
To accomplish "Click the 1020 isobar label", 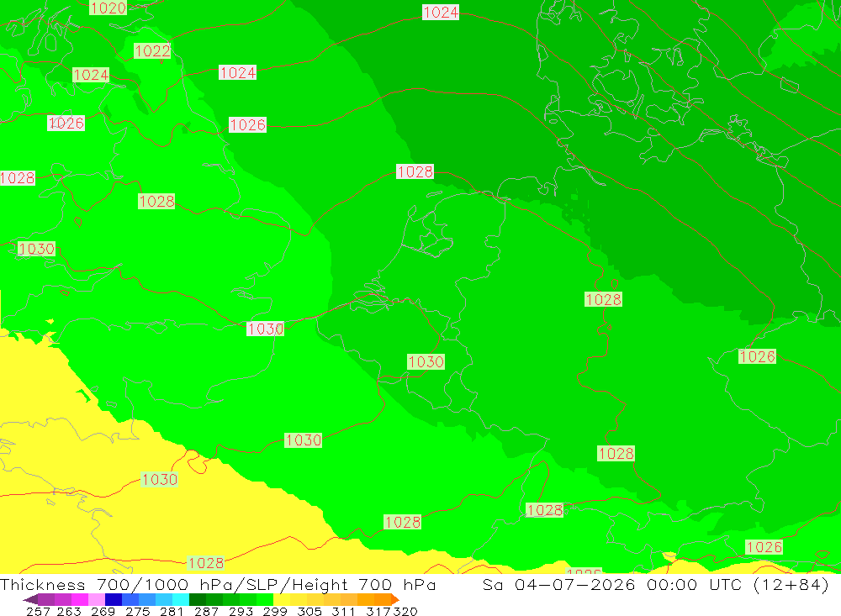I will click(x=108, y=8).
